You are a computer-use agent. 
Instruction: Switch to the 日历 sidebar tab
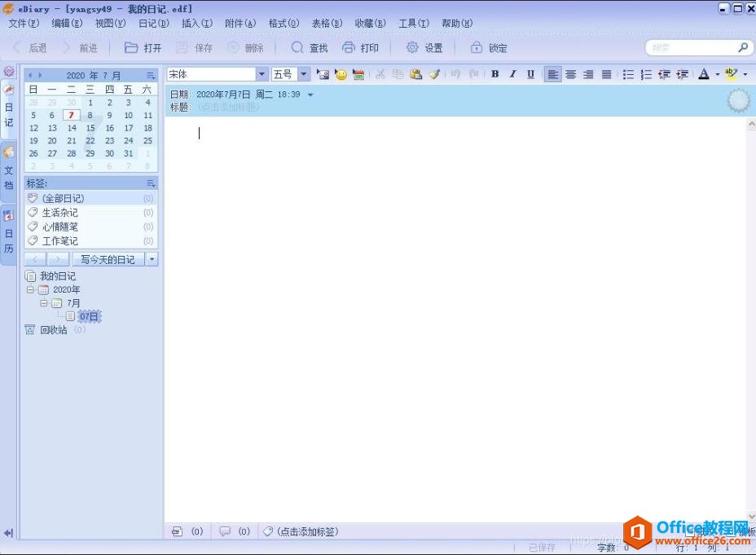(x=9, y=235)
